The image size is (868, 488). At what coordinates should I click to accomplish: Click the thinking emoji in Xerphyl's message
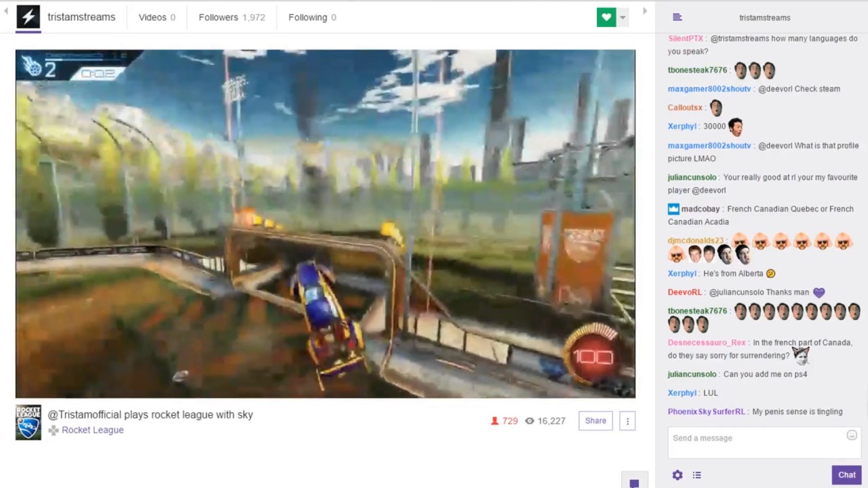click(x=770, y=274)
